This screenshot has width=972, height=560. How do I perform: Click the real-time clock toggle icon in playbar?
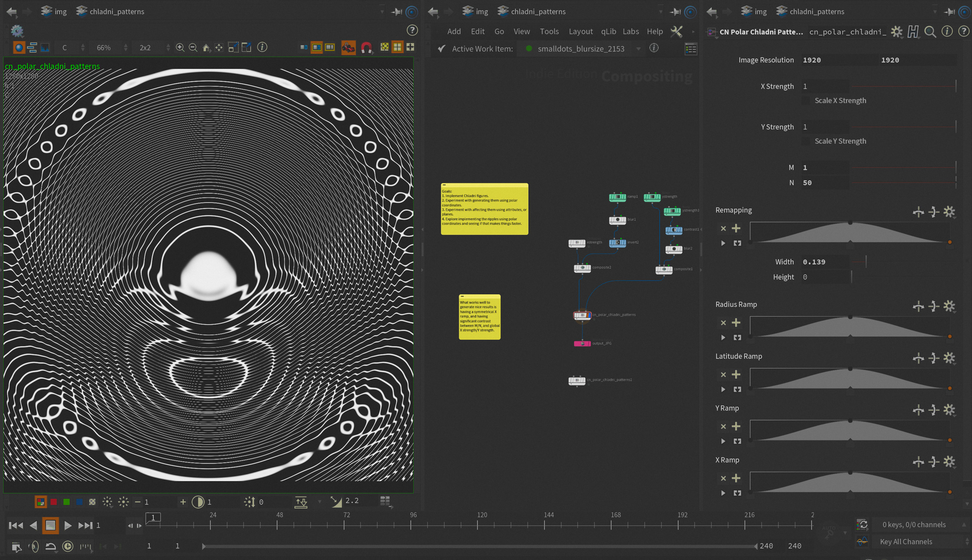(68, 546)
